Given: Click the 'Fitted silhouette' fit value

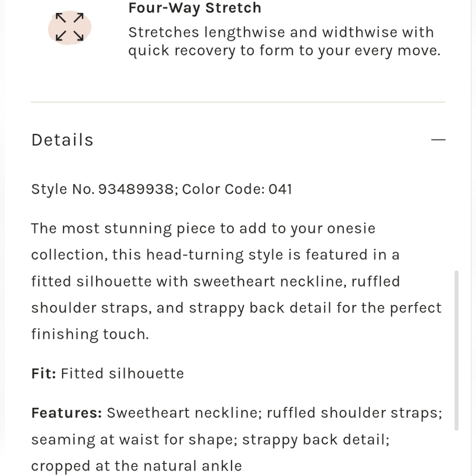Looking at the screenshot, I should [x=122, y=373].
